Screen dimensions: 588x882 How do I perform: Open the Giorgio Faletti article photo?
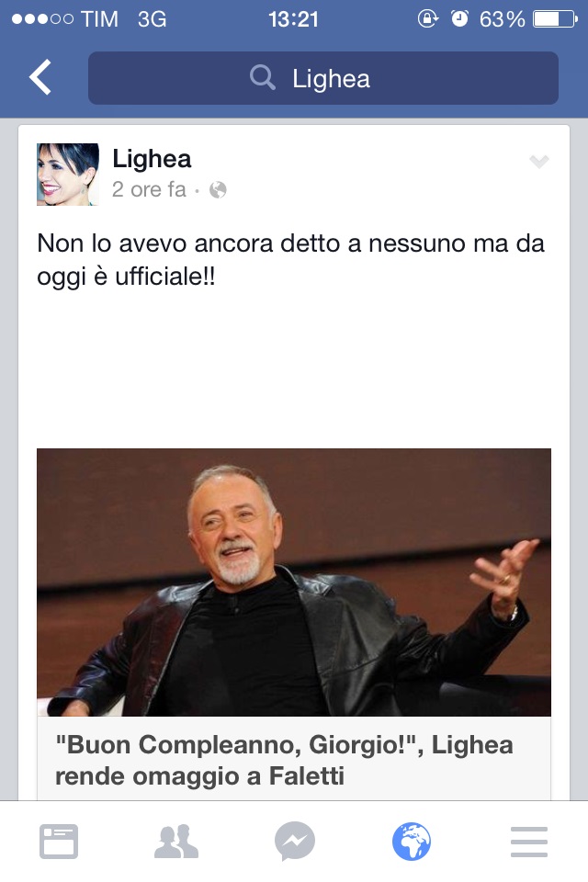(294, 582)
